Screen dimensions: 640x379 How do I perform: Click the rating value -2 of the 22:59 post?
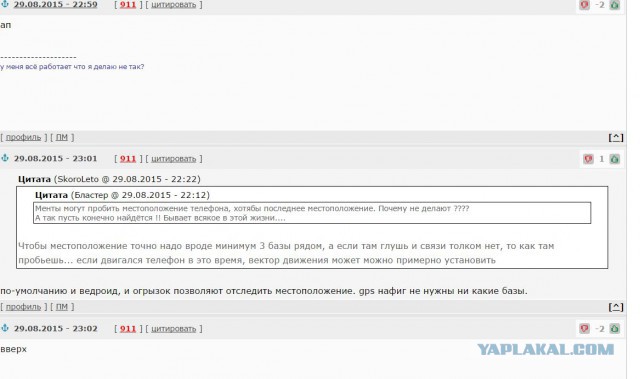coord(600,5)
